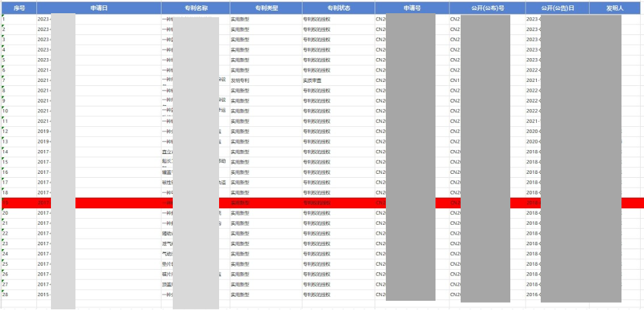Click 专利权的授权 status cell in row 11

click(x=338, y=122)
